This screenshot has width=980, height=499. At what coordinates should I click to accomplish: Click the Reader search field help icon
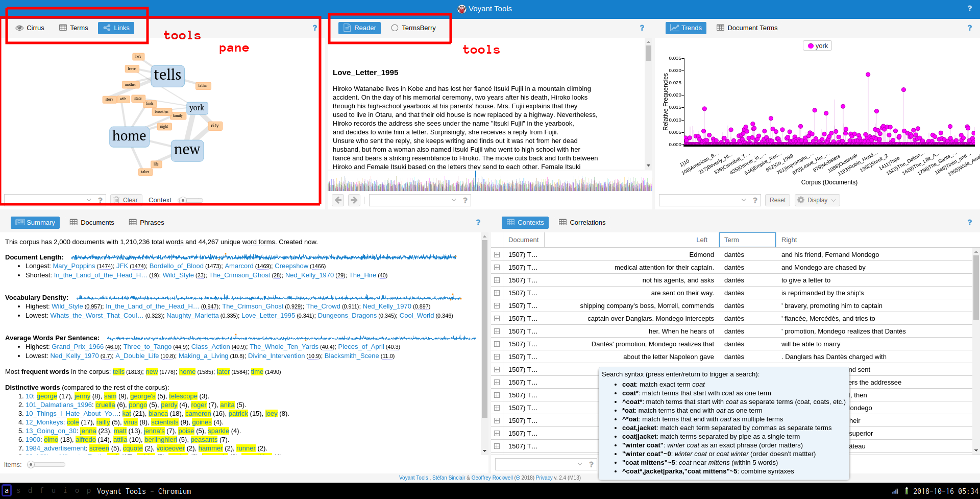[x=465, y=200]
